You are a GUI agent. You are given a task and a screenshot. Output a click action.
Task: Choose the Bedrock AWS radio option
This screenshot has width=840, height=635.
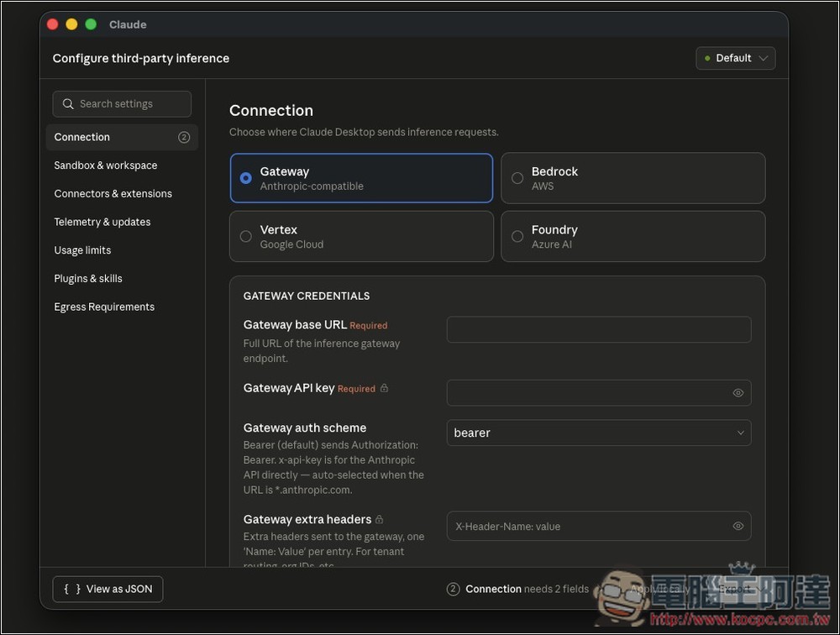517,178
